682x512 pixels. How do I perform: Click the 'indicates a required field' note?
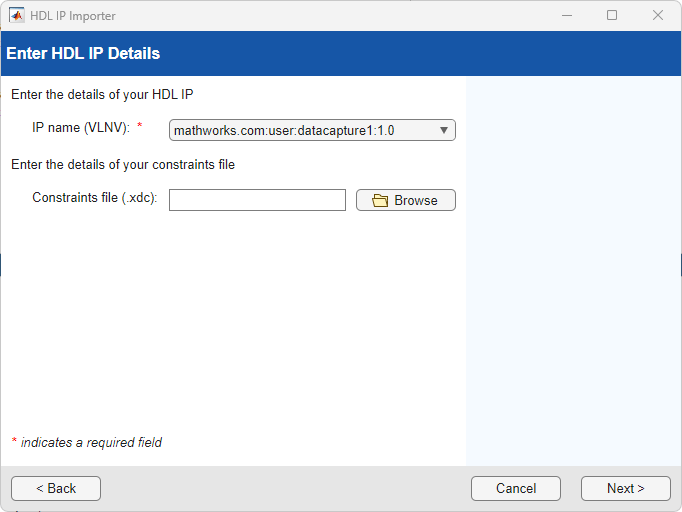[x=91, y=442]
